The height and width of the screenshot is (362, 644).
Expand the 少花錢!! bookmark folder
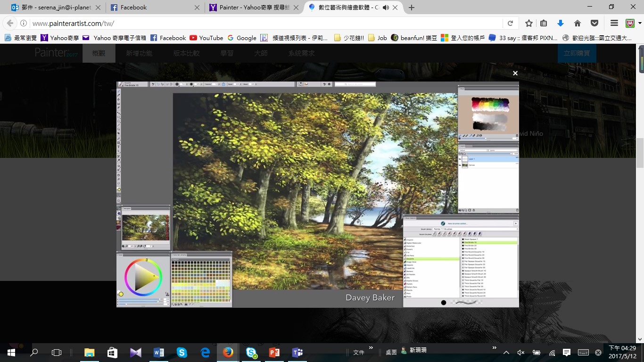pyautogui.click(x=349, y=38)
